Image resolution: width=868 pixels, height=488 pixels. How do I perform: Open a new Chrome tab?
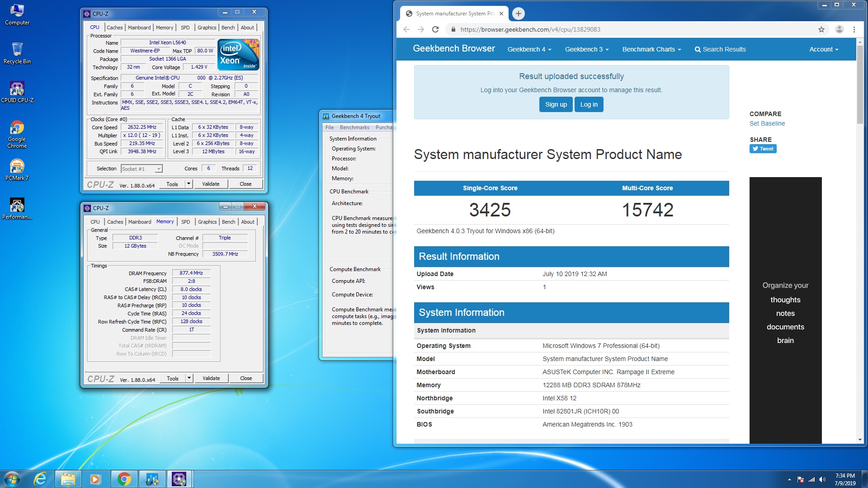click(x=519, y=14)
